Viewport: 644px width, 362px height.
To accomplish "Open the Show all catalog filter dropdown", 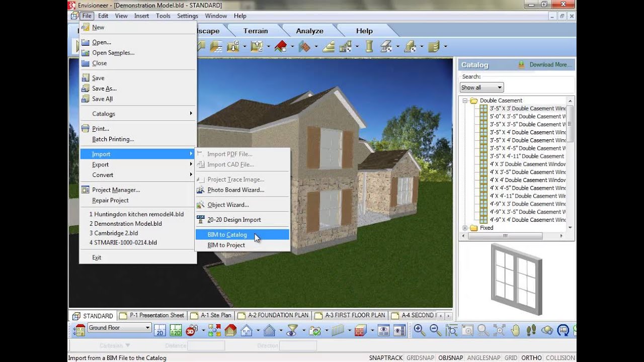I will [481, 87].
